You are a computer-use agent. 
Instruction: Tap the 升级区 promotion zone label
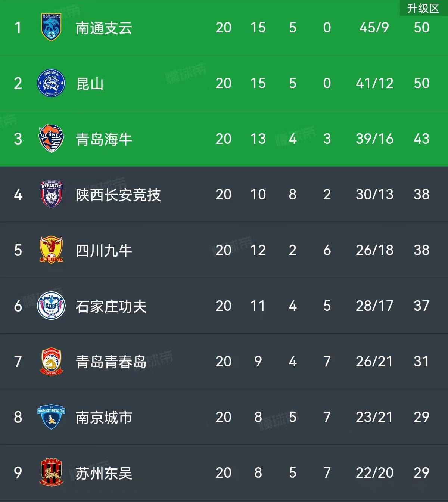423,8
